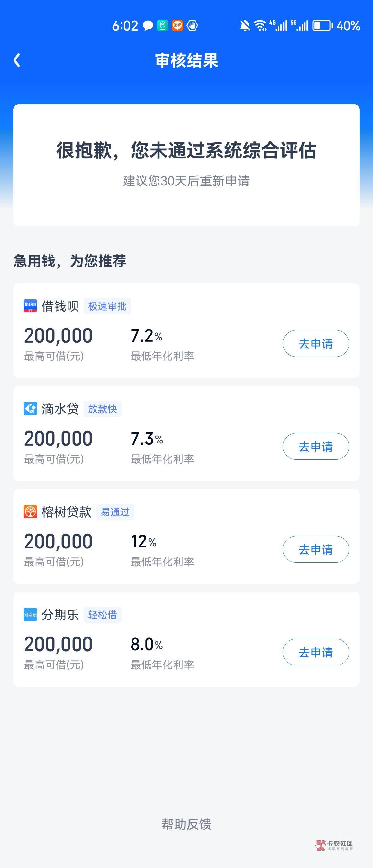373x868 pixels.
Task: Tap the 放款快 tag label
Action: point(103,409)
